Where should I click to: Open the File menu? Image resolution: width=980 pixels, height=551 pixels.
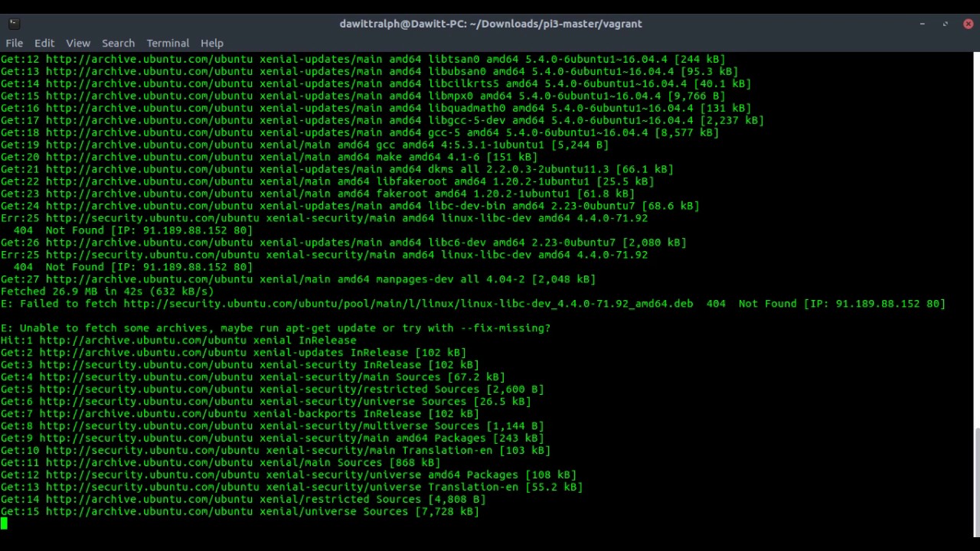coord(15,43)
